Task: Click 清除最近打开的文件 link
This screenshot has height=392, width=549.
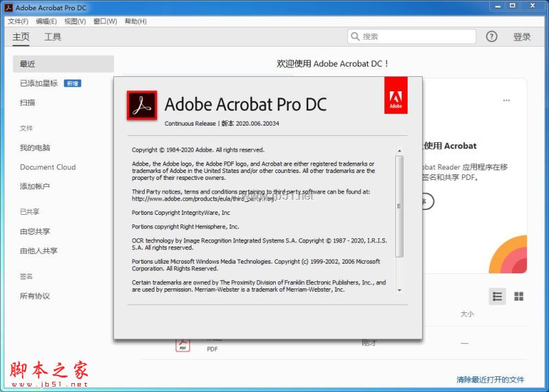Action: [490, 380]
